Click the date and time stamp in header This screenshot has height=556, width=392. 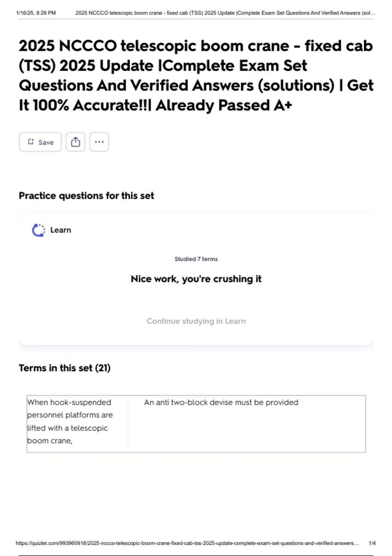click(36, 13)
